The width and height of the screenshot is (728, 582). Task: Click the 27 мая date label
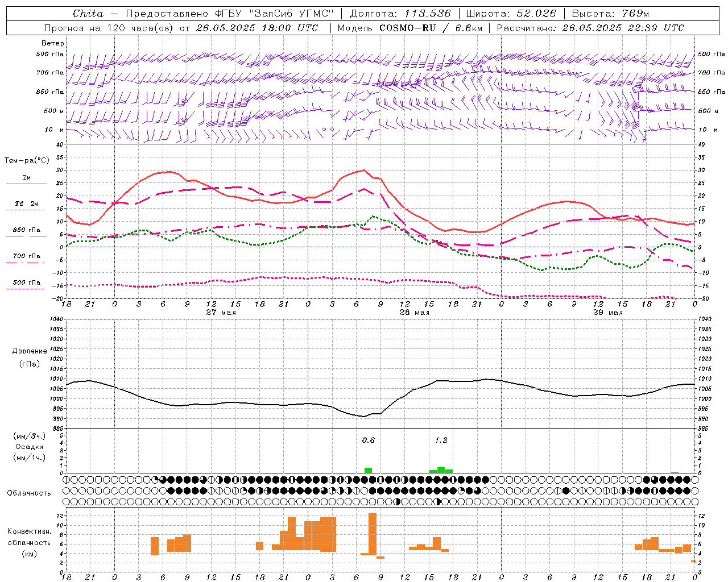221,313
